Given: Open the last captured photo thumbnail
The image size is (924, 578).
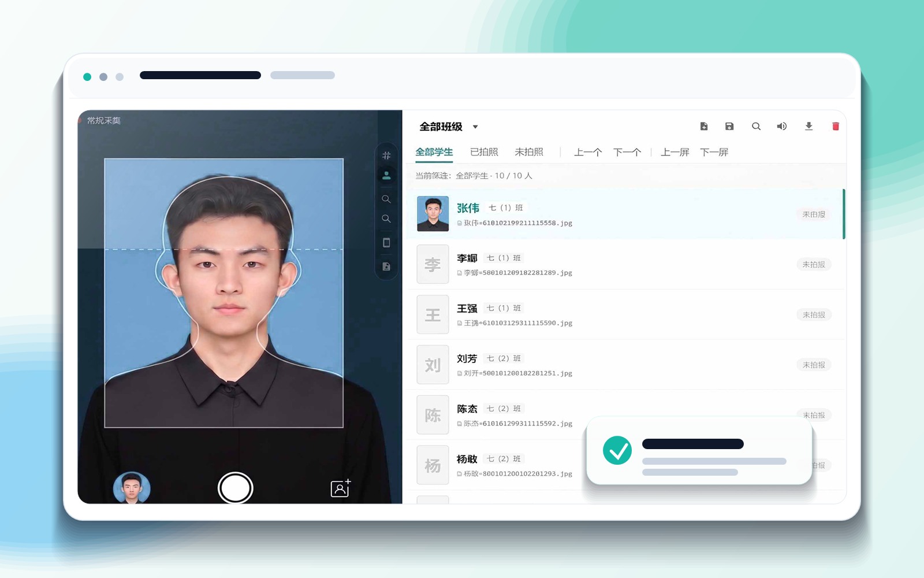Looking at the screenshot, I should tap(132, 488).
